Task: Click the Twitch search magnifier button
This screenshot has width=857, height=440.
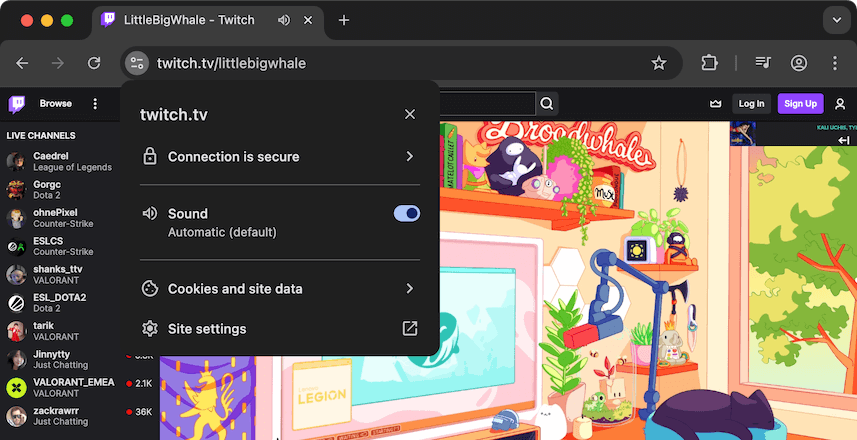Action: (x=547, y=104)
